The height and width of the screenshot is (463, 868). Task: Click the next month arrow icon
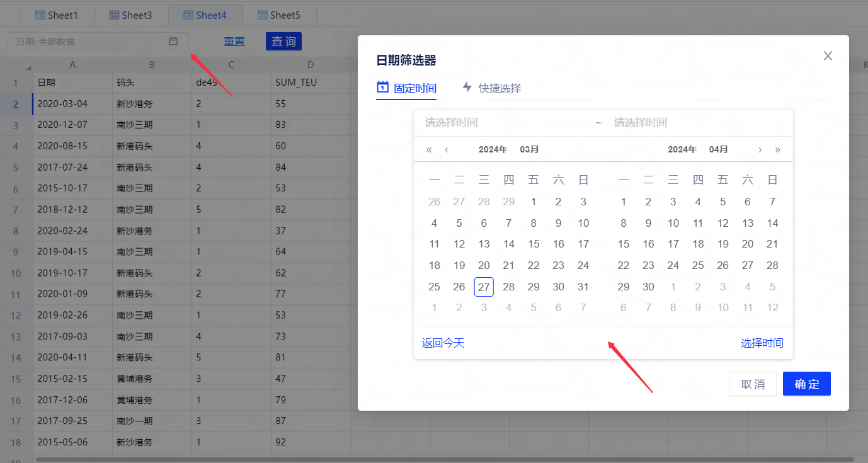click(760, 149)
